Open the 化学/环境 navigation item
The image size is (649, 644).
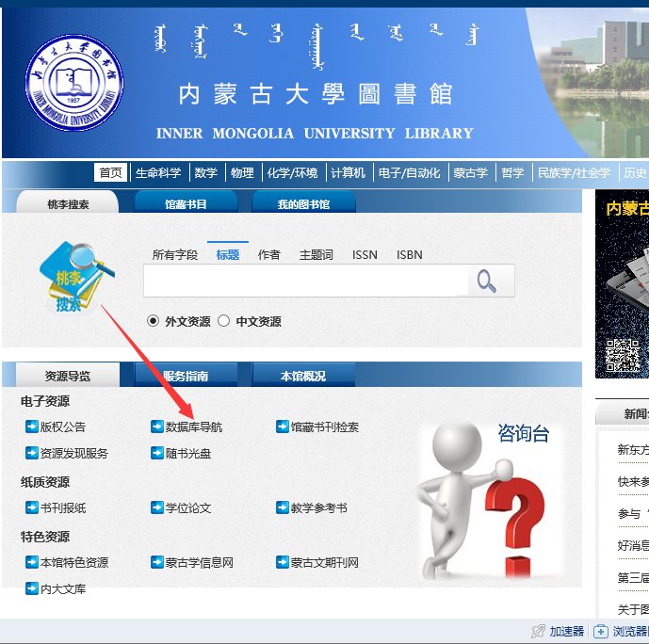coord(292,172)
